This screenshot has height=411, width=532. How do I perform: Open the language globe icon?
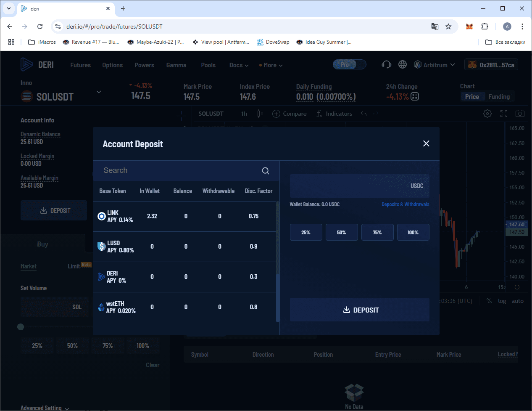pyautogui.click(x=403, y=64)
